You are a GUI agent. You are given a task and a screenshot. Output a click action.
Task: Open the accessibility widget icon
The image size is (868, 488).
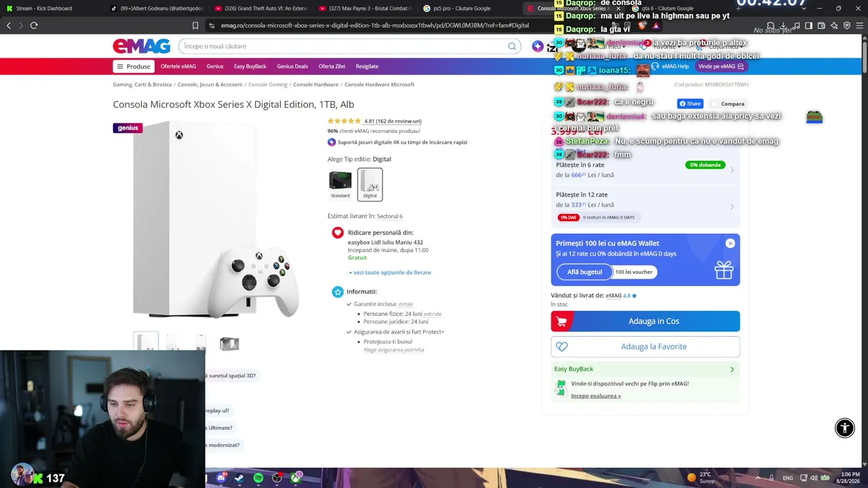click(x=845, y=428)
